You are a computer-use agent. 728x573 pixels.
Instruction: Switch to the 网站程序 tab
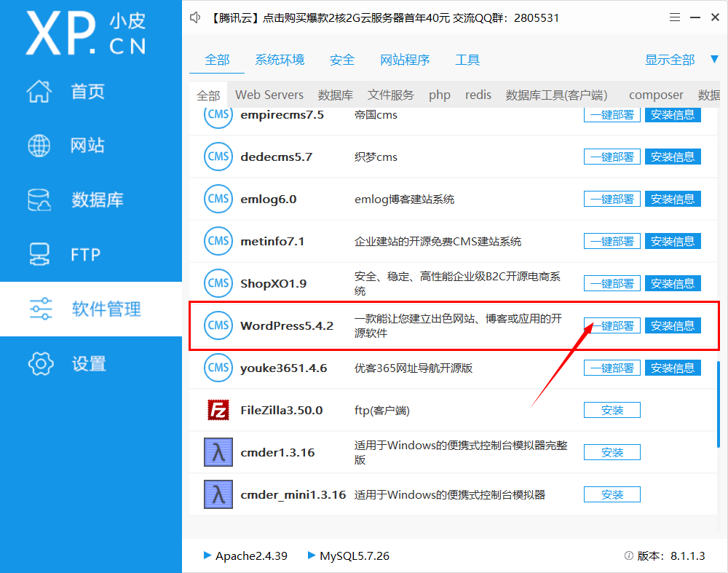(405, 60)
